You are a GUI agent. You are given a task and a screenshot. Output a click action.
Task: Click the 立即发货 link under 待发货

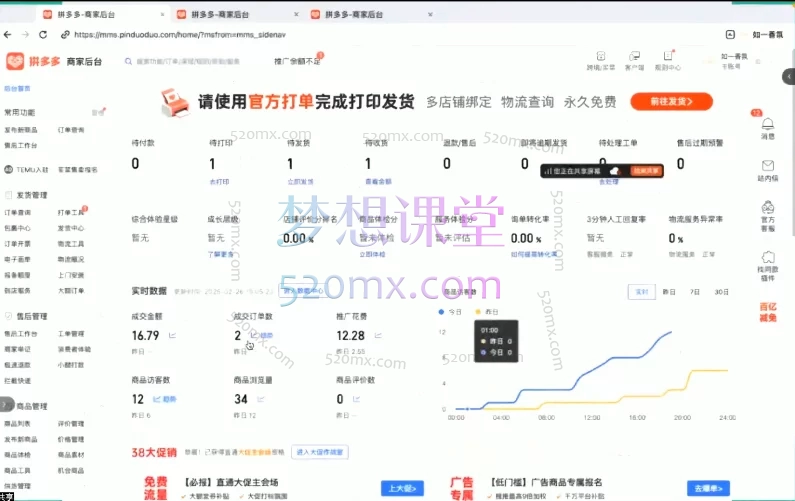pyautogui.click(x=300, y=182)
